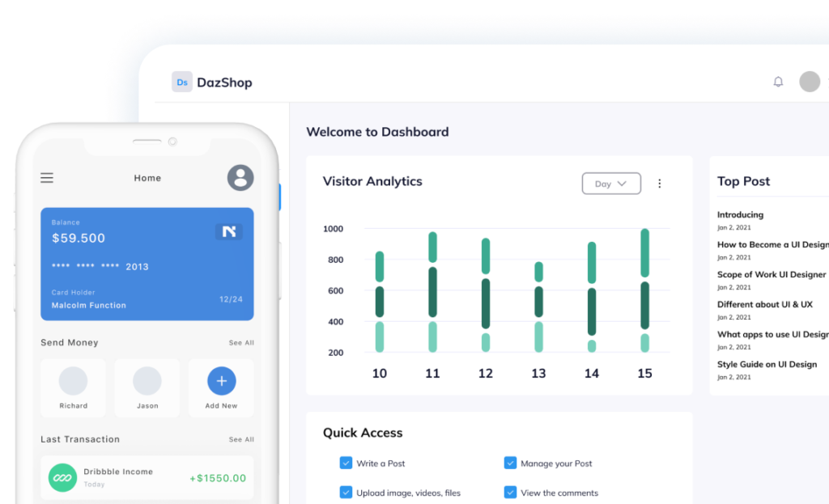Open the DazShop user avatar
Viewport: 829px width, 504px height.
(x=809, y=82)
